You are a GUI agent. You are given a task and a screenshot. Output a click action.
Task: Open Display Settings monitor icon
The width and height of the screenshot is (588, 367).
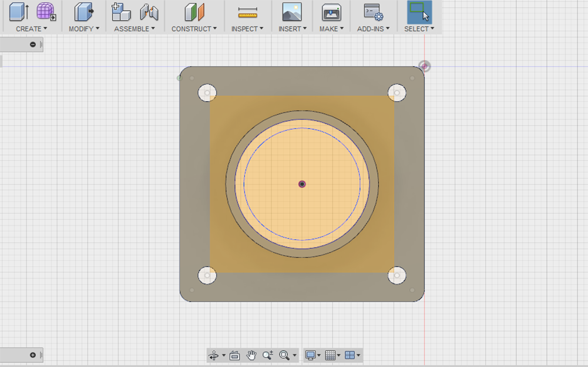click(x=310, y=355)
